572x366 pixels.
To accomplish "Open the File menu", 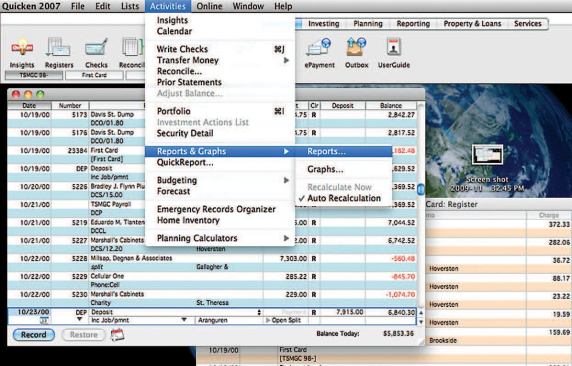I will tap(78, 6).
